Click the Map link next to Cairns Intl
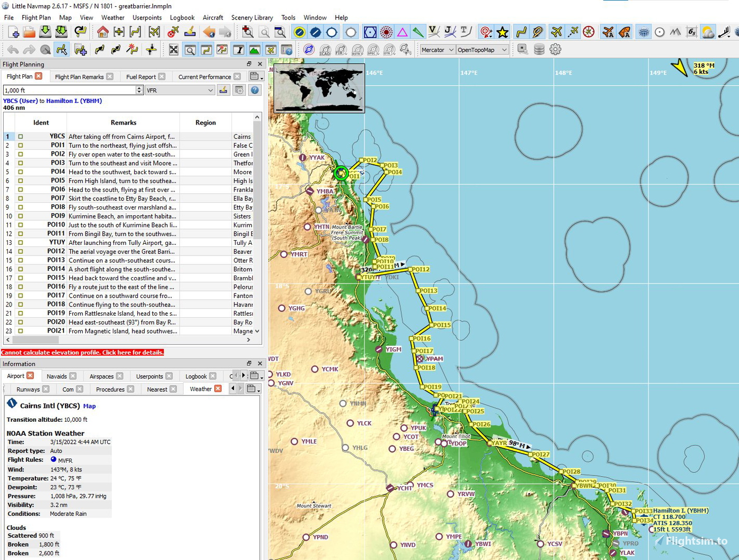 pyautogui.click(x=89, y=406)
